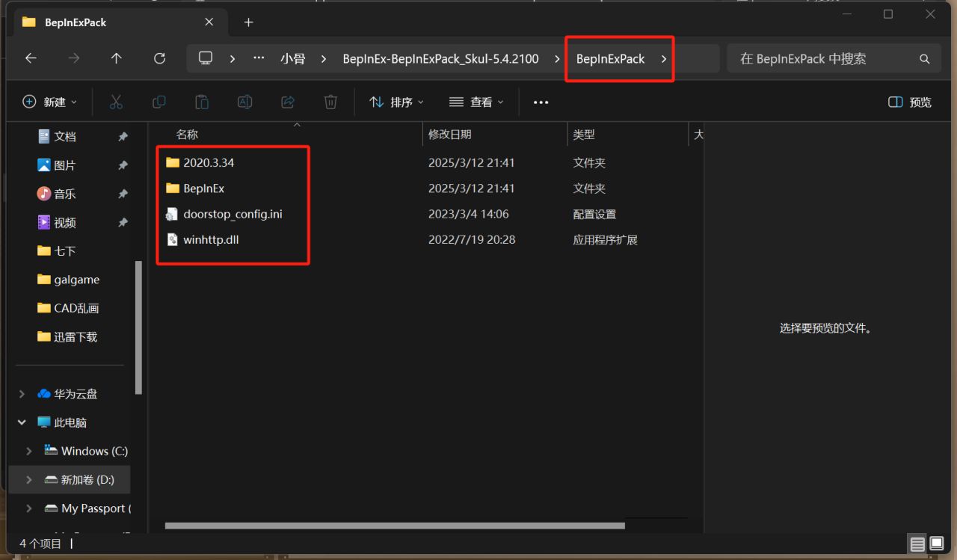Open the address bar ellipsis breadcrumb
Viewport: 957px width, 560px height.
259,58
